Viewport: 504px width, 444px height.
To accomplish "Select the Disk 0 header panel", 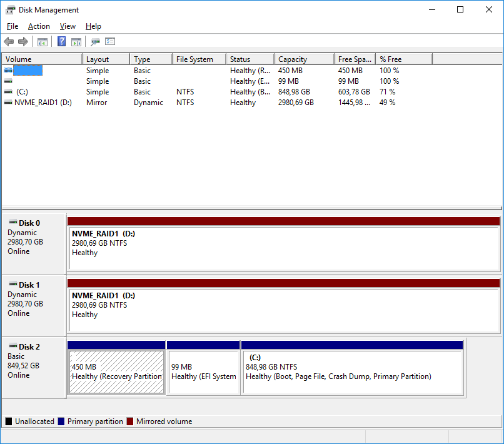I will tap(34, 244).
